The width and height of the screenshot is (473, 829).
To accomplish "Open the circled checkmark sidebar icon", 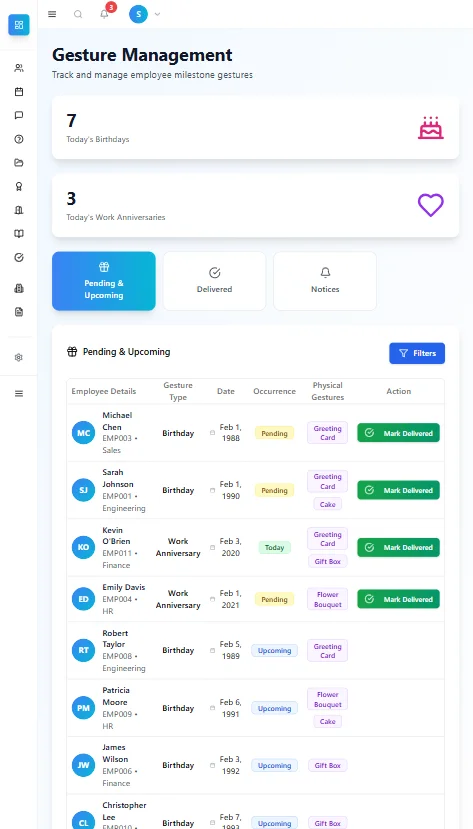I will [x=18, y=257].
